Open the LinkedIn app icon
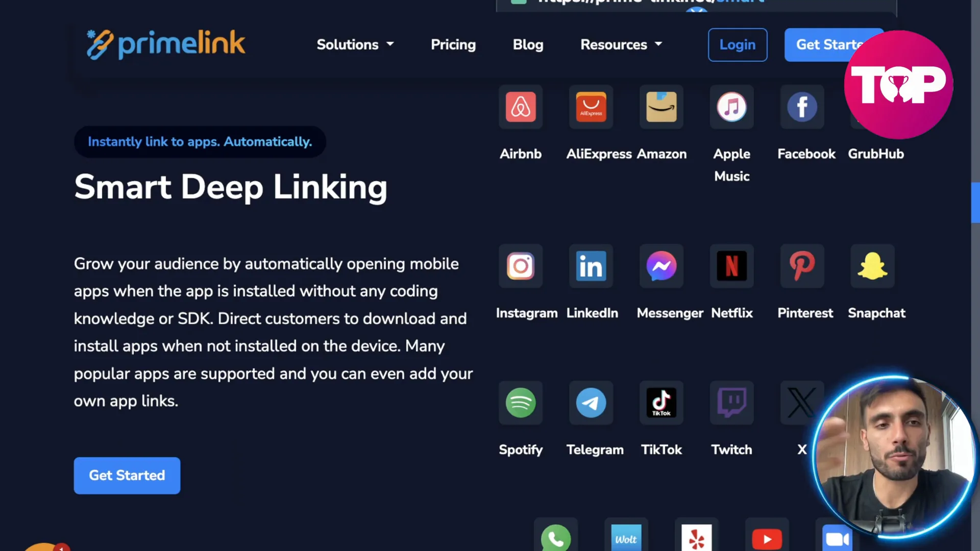 coord(591,266)
